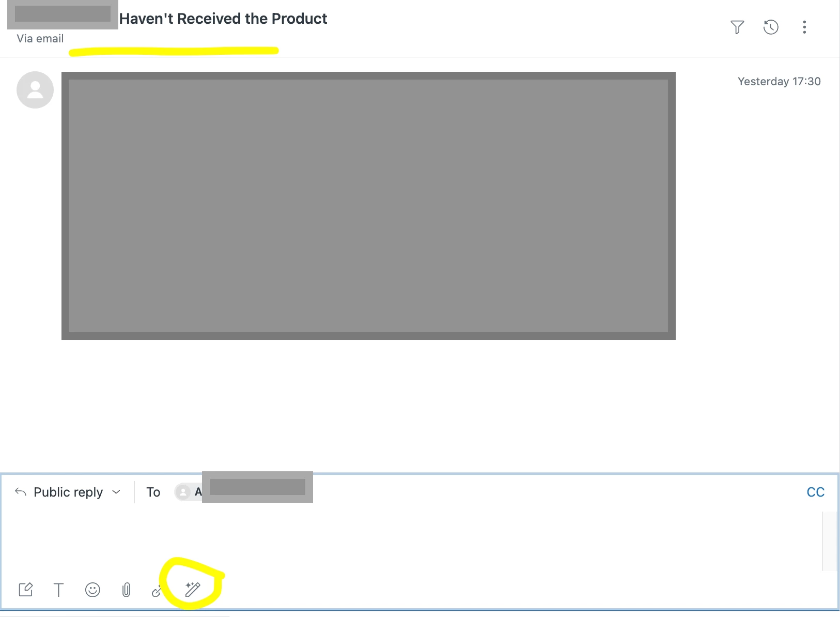Open the conversation filter icon

click(737, 27)
